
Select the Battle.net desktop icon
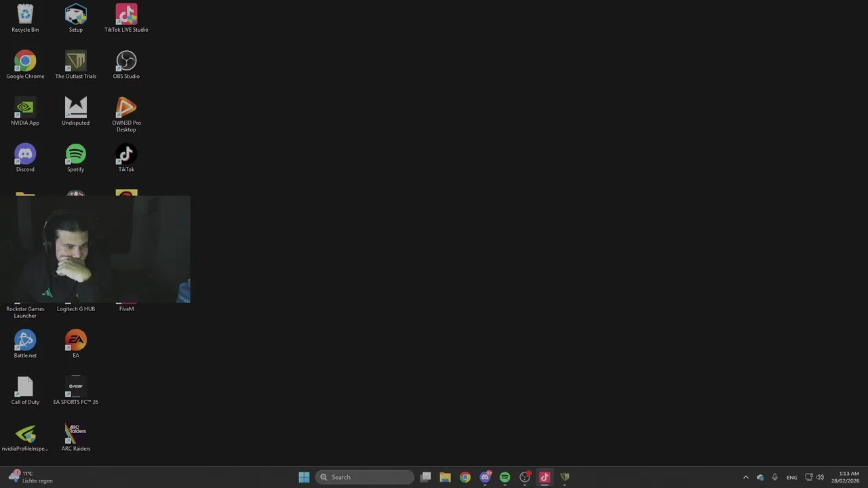coord(25,344)
